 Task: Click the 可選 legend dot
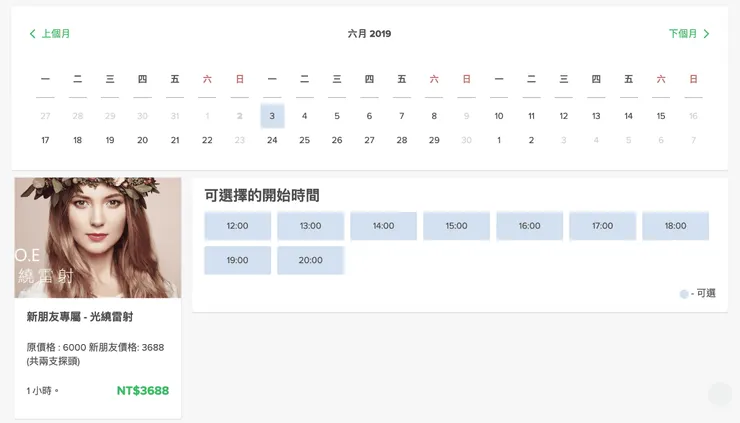click(684, 294)
